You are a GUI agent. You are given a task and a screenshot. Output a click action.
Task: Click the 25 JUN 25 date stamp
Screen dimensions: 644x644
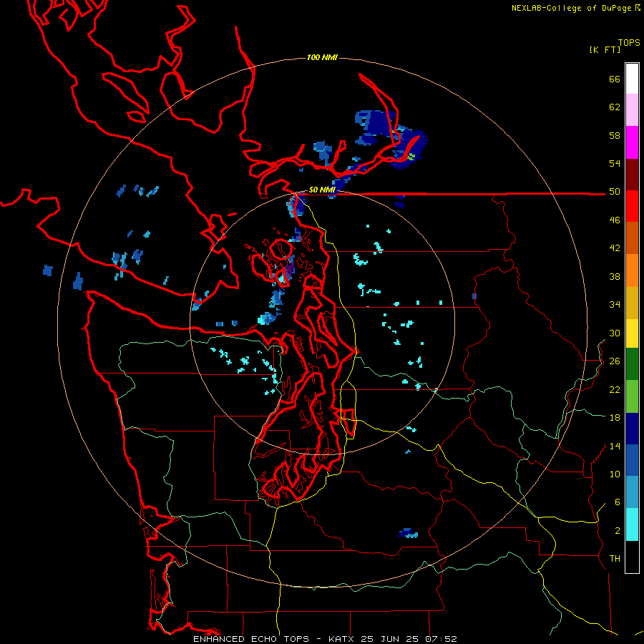tap(390, 639)
